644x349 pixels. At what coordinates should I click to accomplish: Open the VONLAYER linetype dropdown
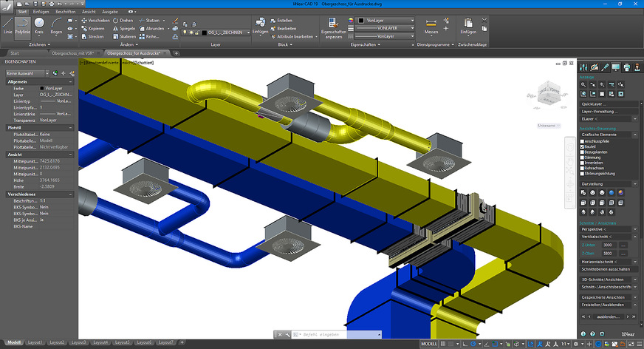[386, 28]
